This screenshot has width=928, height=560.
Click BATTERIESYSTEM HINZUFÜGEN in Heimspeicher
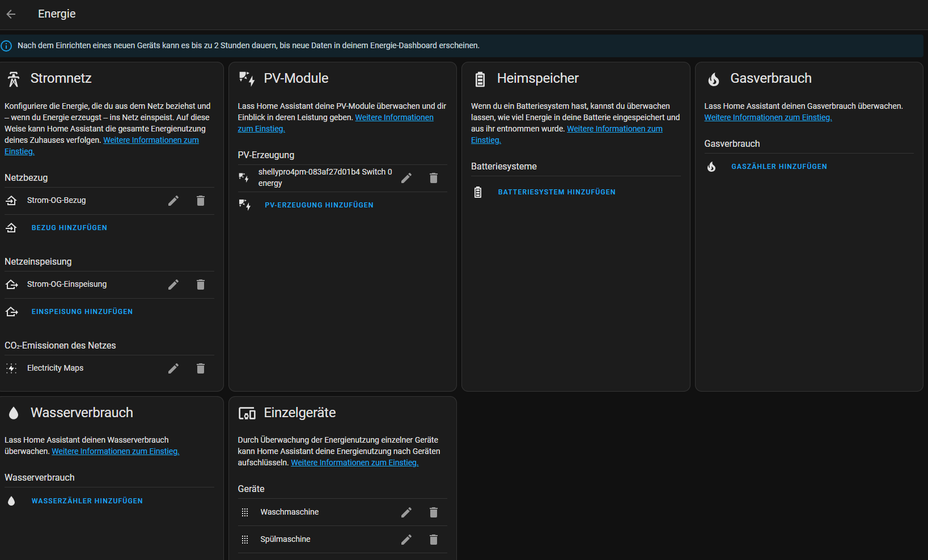click(557, 192)
